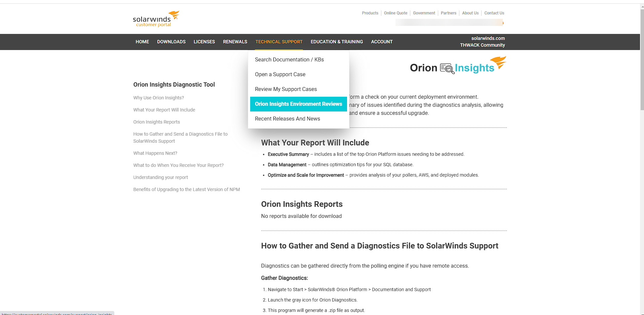The image size is (644, 315).
Task: Click the Gather Diagnostics: label
Action: coord(285,278)
